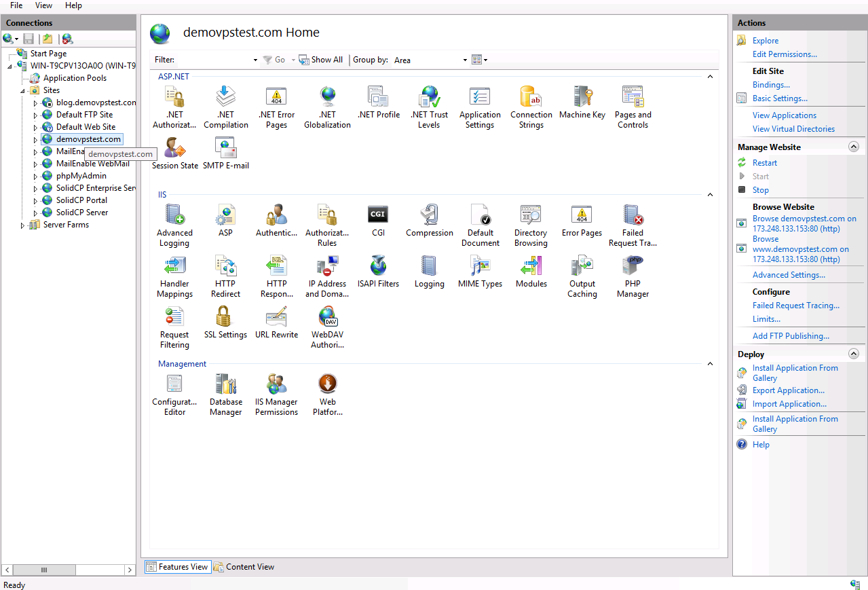Click the Bindings... action link
Screen dimensions: 868x590
pos(771,85)
